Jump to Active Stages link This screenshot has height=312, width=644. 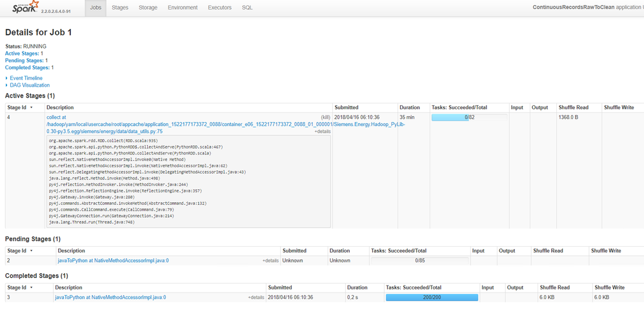(22, 54)
